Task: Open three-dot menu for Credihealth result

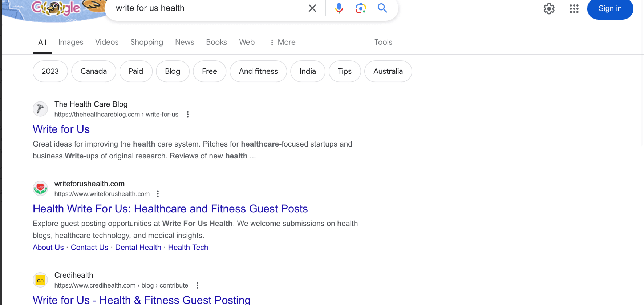Action: [198, 285]
